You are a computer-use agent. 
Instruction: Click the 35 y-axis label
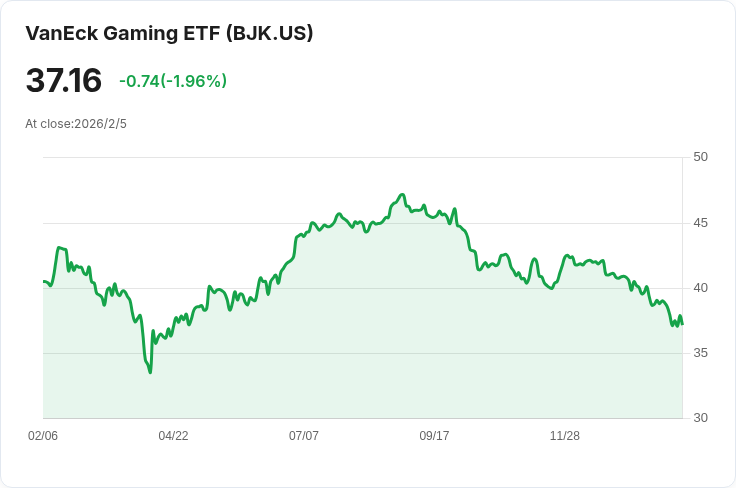click(700, 353)
